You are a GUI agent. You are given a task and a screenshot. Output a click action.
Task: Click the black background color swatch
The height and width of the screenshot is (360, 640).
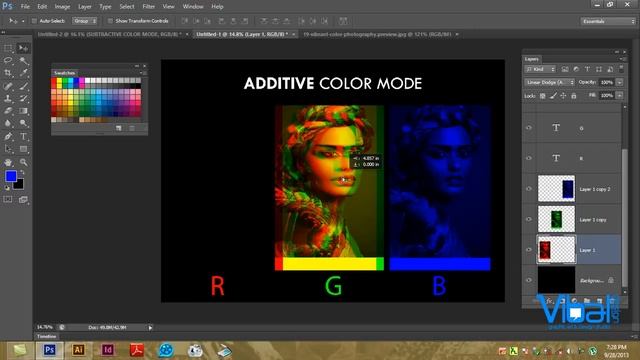coord(19,185)
